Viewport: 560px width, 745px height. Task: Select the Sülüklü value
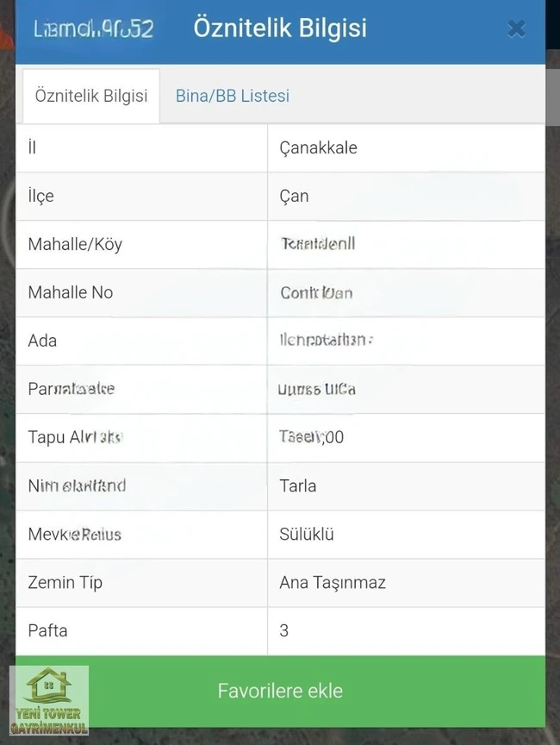[x=307, y=534]
